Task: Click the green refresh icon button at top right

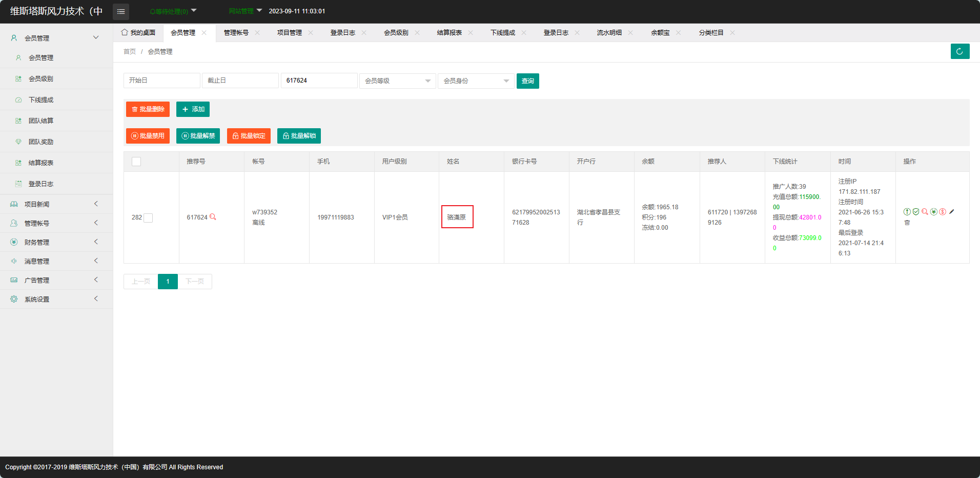Action: click(959, 51)
